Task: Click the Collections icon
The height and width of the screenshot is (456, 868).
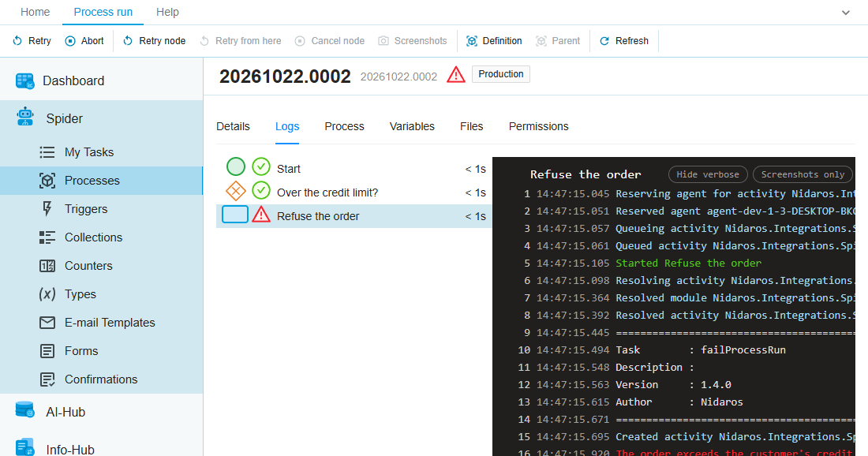Action: click(47, 237)
